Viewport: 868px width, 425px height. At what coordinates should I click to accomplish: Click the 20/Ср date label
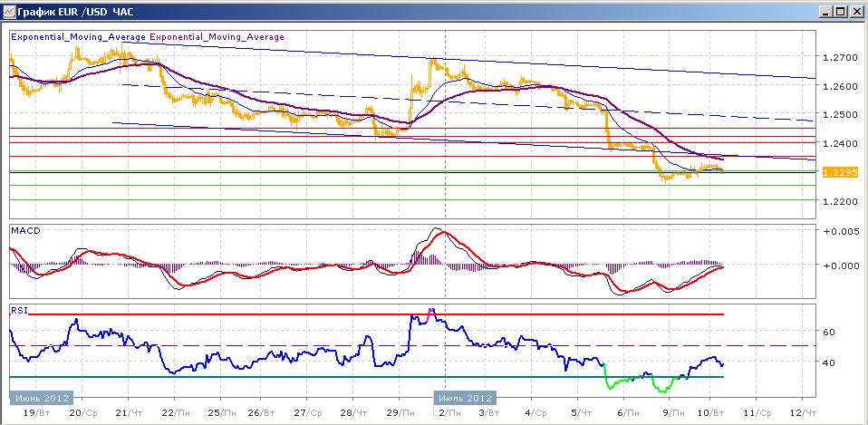(x=82, y=413)
